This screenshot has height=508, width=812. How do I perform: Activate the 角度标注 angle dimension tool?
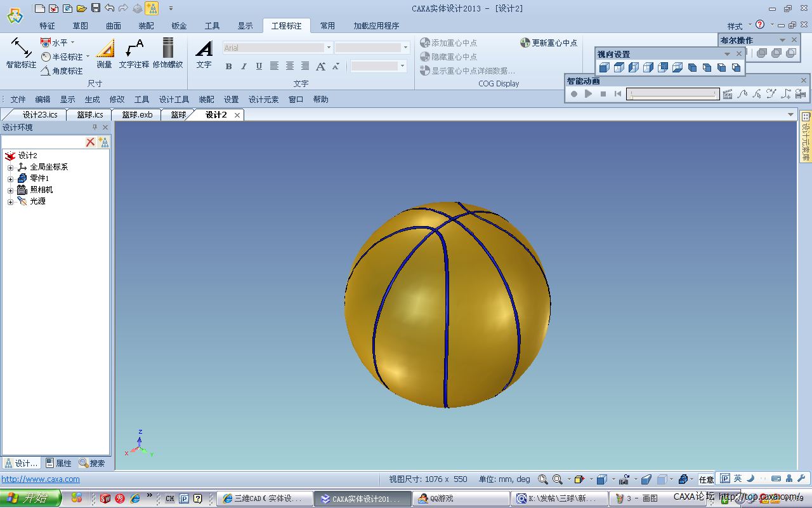click(x=62, y=71)
